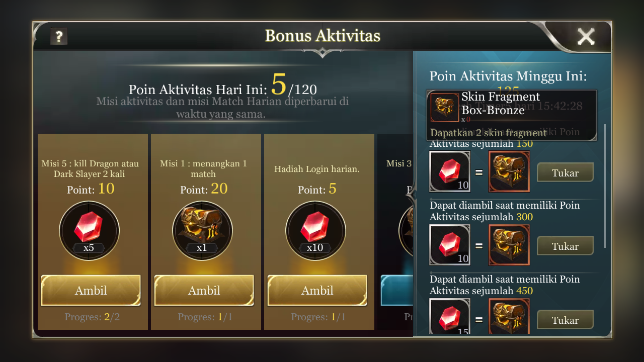Tap the partially hidden Misi 3 card

pyautogui.click(x=395, y=231)
